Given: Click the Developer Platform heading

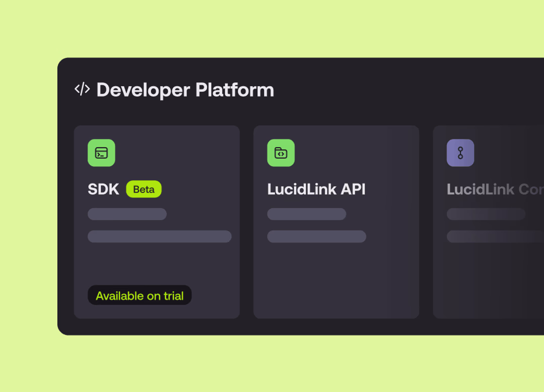Looking at the screenshot, I should [185, 90].
